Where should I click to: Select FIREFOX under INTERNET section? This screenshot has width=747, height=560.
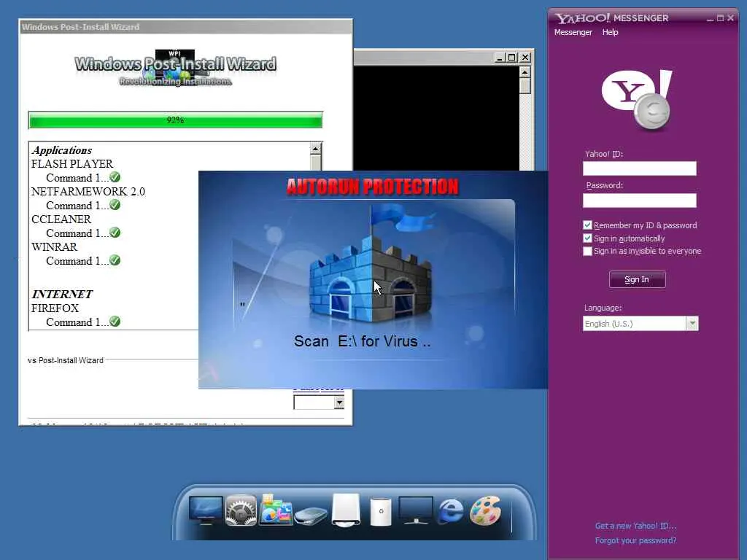point(55,308)
